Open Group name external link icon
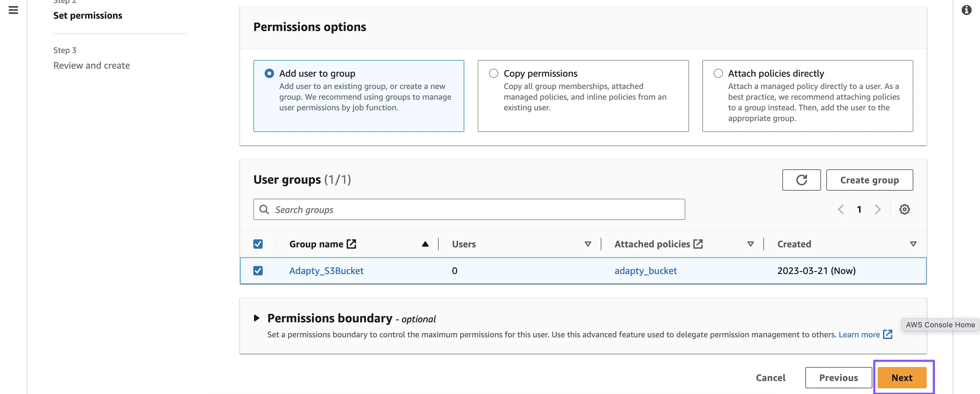The width and height of the screenshot is (980, 394). click(352, 244)
